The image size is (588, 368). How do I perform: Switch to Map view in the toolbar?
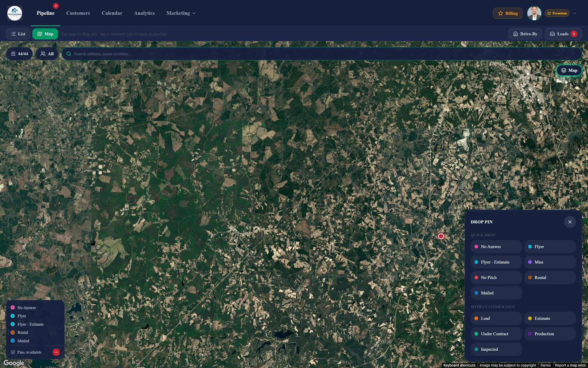coord(45,34)
